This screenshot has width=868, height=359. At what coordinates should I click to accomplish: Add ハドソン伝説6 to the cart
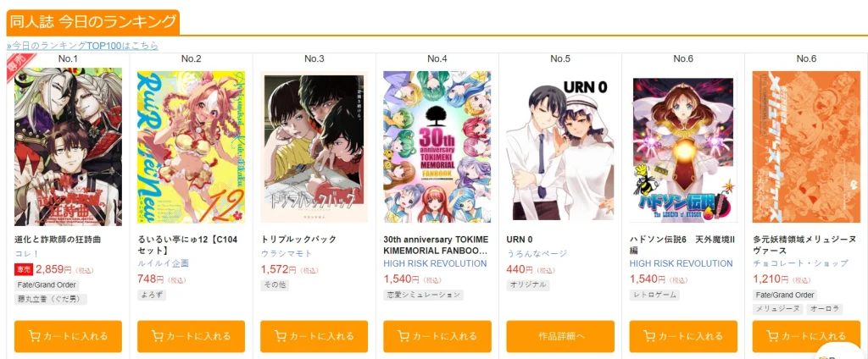point(683,336)
